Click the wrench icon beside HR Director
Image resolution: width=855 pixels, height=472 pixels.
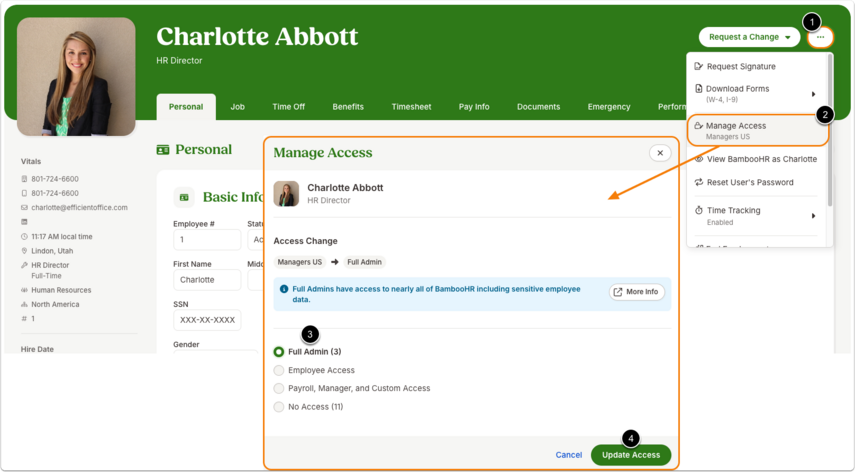[x=24, y=265]
